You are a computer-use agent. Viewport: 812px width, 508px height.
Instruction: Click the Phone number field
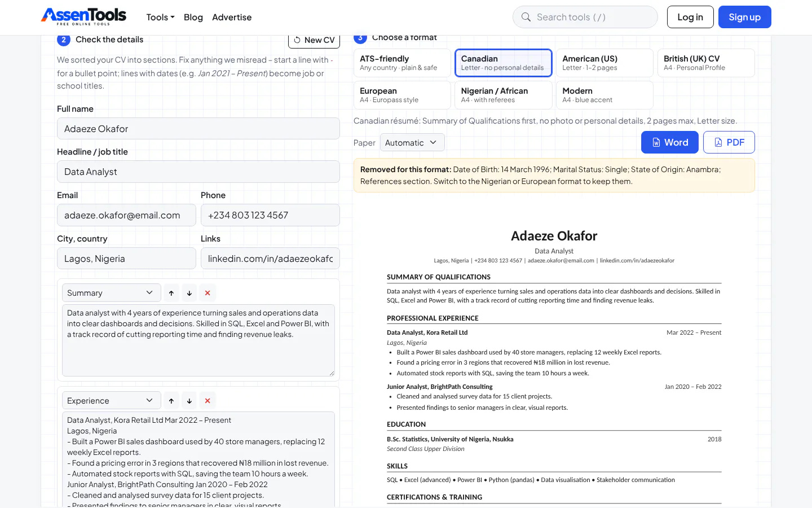click(x=270, y=215)
